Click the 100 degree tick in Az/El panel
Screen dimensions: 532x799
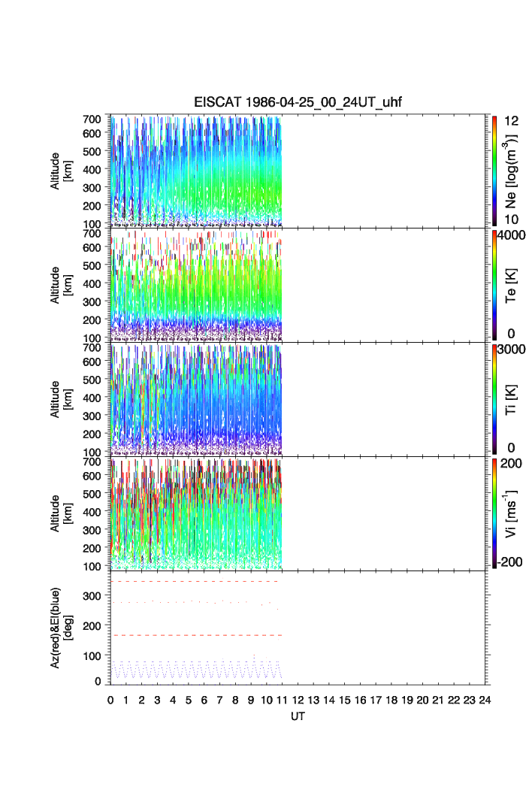(x=92, y=656)
